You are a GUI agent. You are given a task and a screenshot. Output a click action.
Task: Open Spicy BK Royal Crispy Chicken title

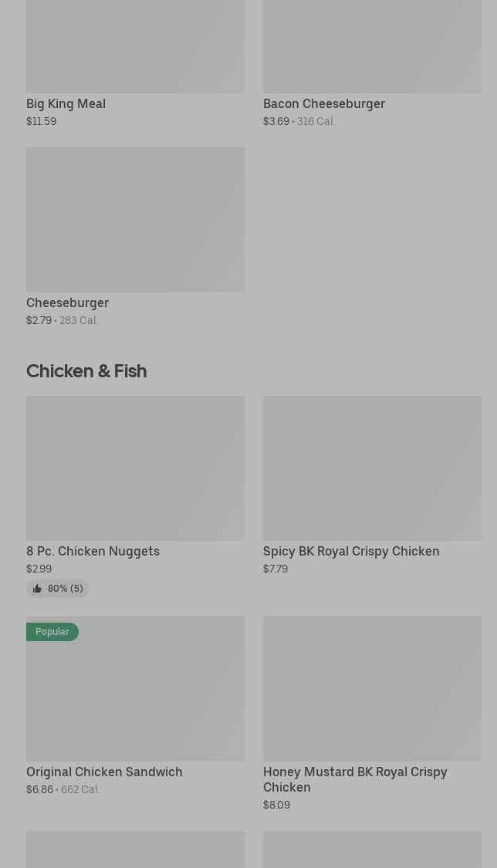(351, 551)
